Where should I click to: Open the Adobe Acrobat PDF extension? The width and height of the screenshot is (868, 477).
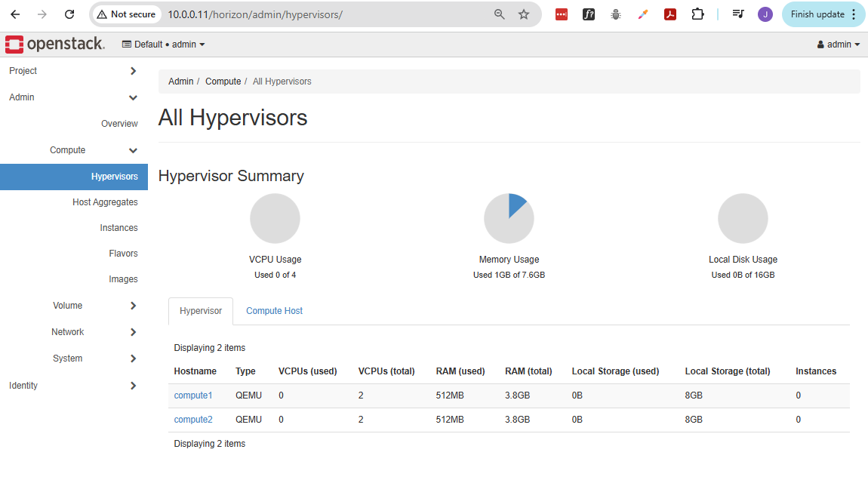[669, 14]
